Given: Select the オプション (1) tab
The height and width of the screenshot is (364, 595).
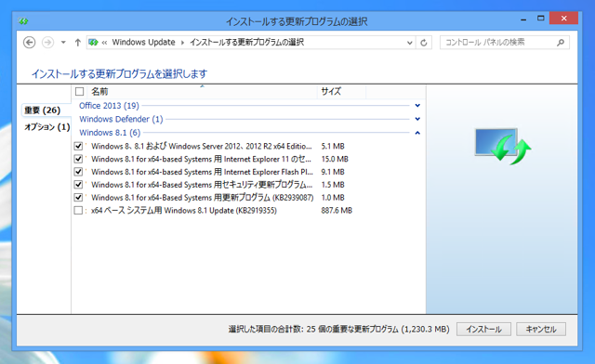Looking at the screenshot, I should 47,127.
